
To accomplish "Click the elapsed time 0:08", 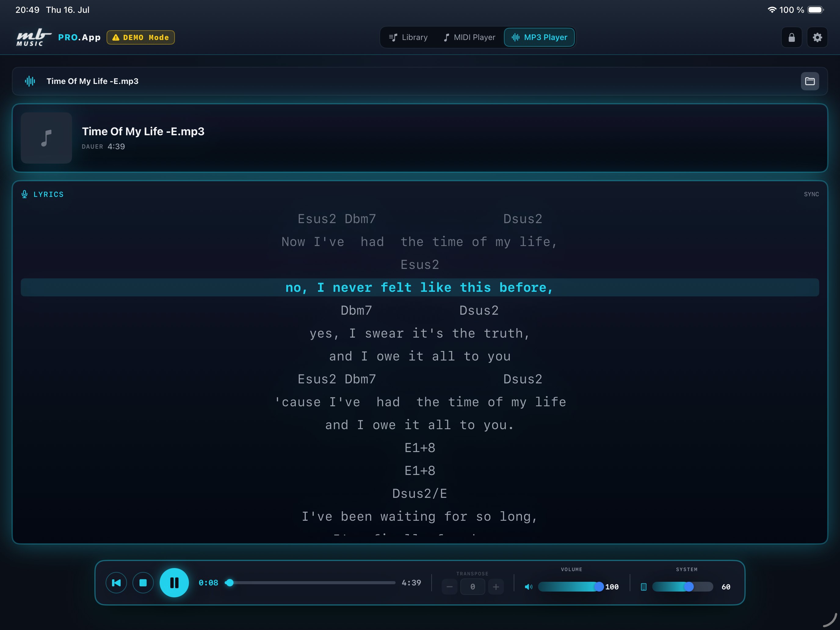I will 208,582.
